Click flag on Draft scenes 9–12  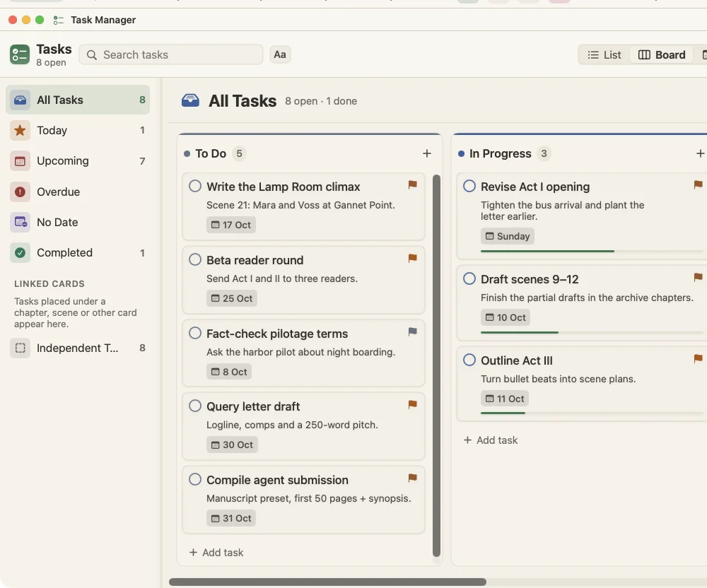tap(698, 277)
